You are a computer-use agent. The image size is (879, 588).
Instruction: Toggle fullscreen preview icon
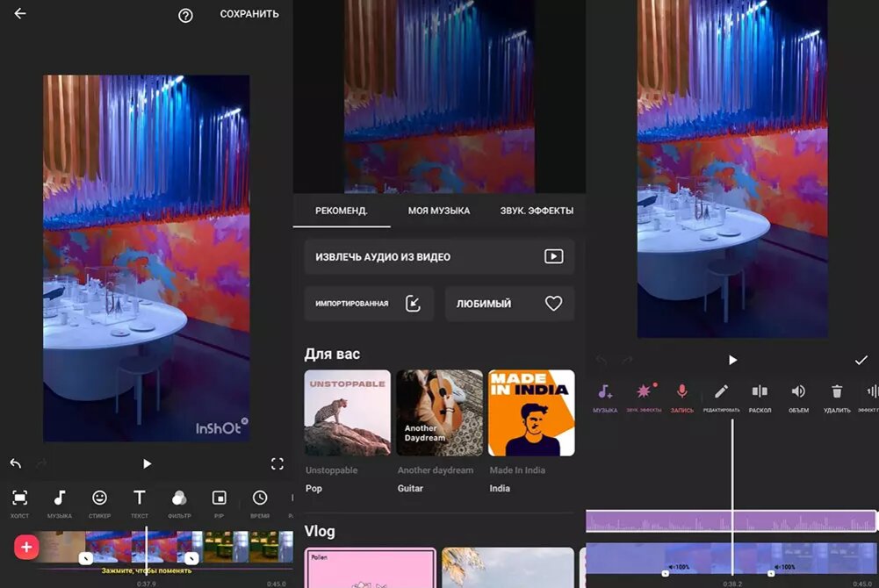click(277, 463)
